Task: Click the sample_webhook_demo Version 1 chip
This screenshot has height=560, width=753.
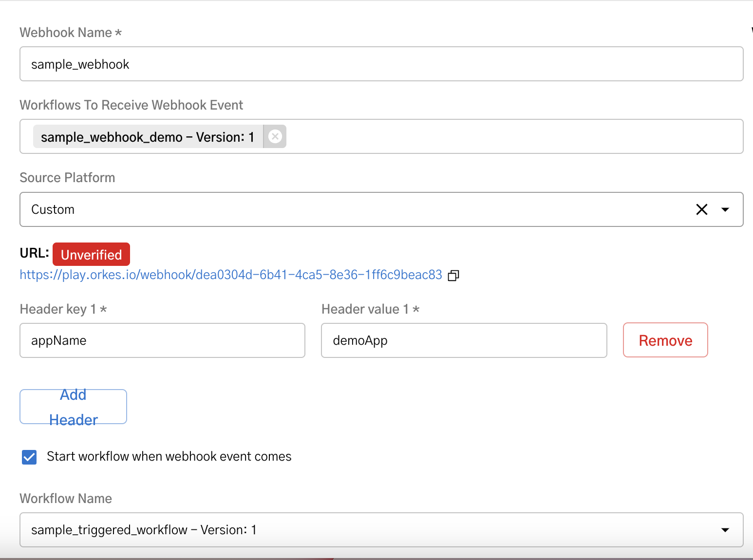Action: coord(147,136)
